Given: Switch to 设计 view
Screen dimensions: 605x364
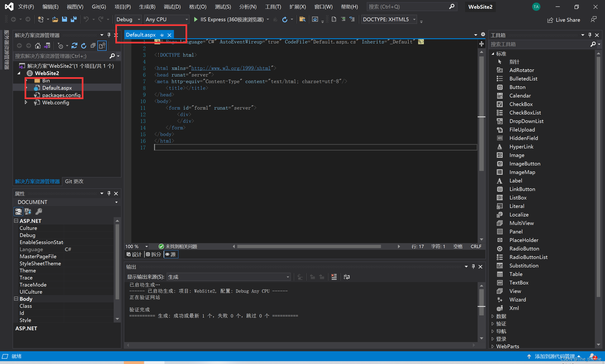Looking at the screenshot, I should pos(134,254).
